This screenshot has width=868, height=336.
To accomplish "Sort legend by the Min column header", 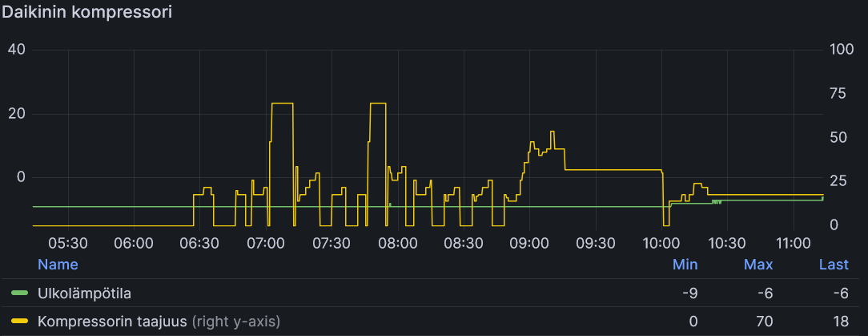I will coord(685,265).
